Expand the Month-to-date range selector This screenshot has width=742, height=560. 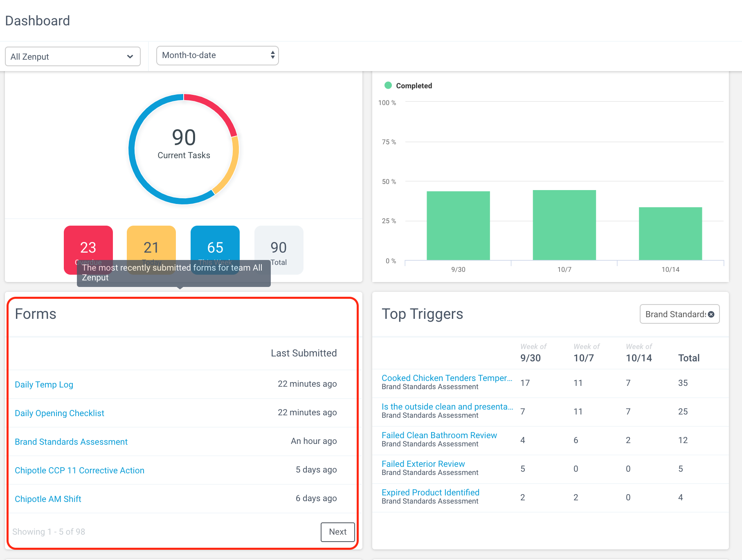[x=218, y=55]
